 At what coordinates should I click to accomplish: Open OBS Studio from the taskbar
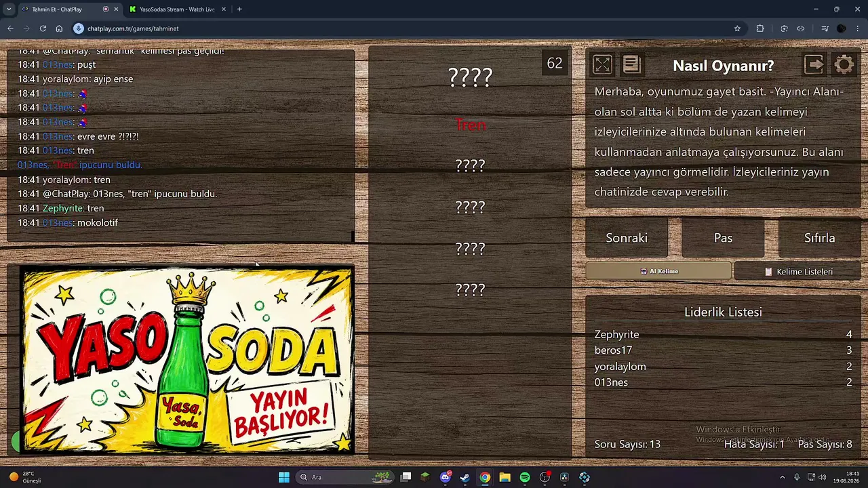pyautogui.click(x=545, y=477)
